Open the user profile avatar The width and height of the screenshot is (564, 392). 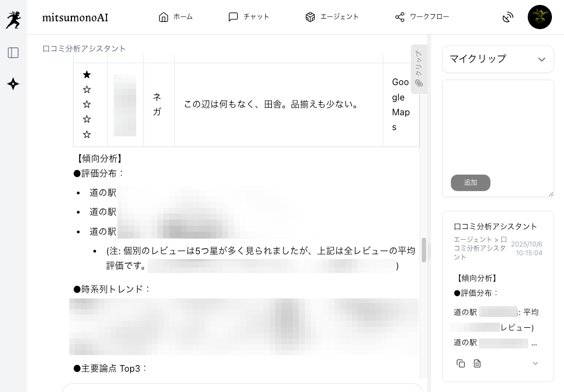coord(539,17)
